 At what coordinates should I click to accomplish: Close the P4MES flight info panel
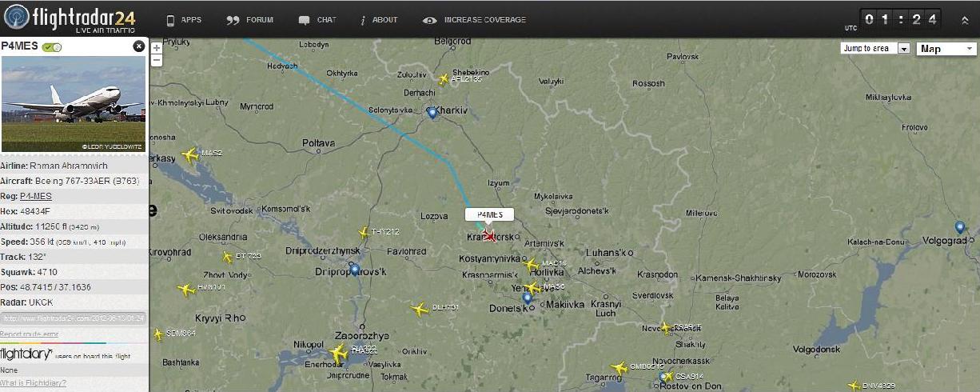tap(139, 46)
